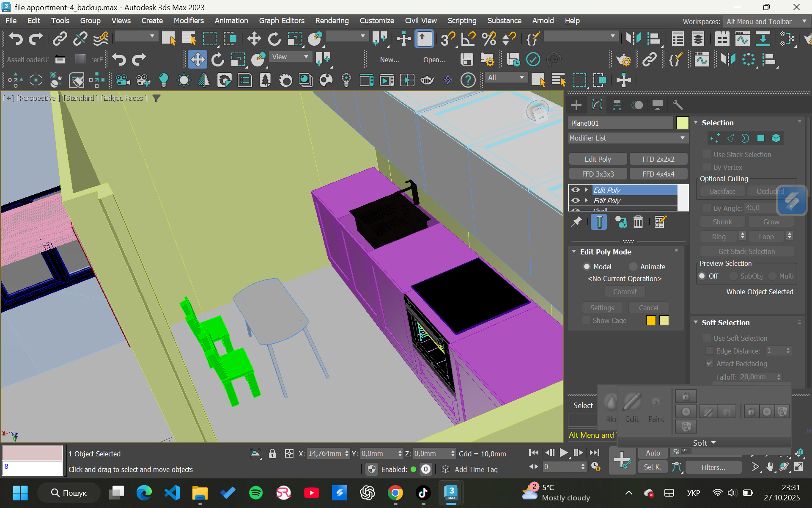
Task: Select Polygon sub-object level icon
Action: (x=760, y=138)
